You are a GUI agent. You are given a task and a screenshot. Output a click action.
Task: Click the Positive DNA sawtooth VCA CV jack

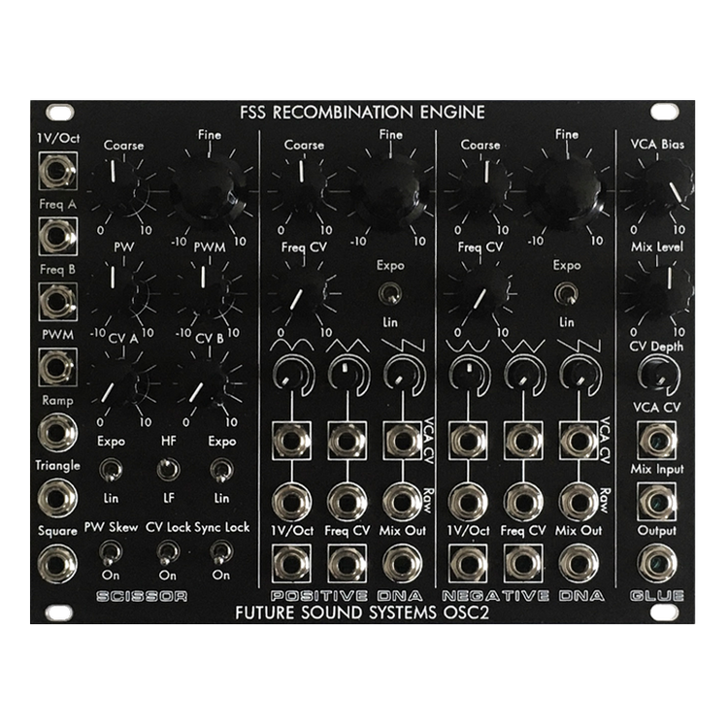[x=402, y=441]
